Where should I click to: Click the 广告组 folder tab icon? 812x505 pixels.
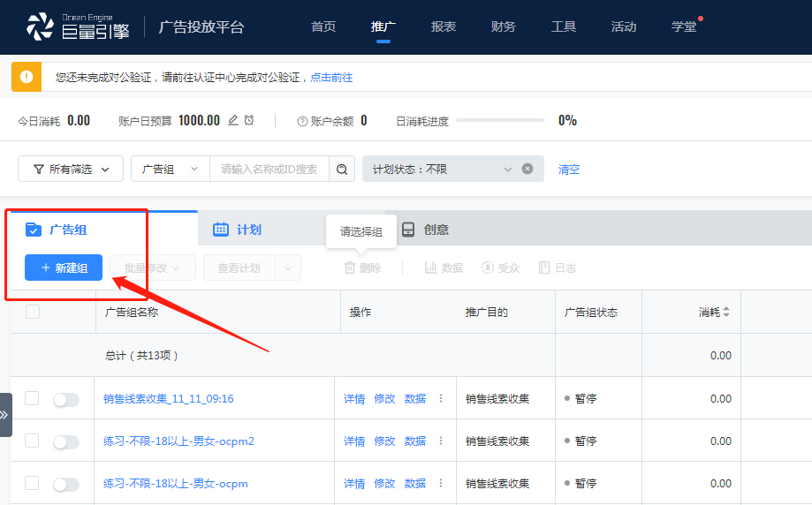tap(34, 230)
